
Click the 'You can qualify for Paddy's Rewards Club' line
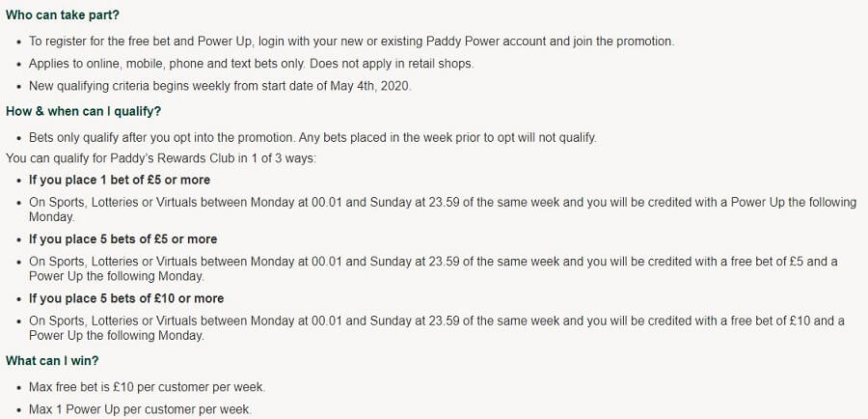tap(161, 158)
